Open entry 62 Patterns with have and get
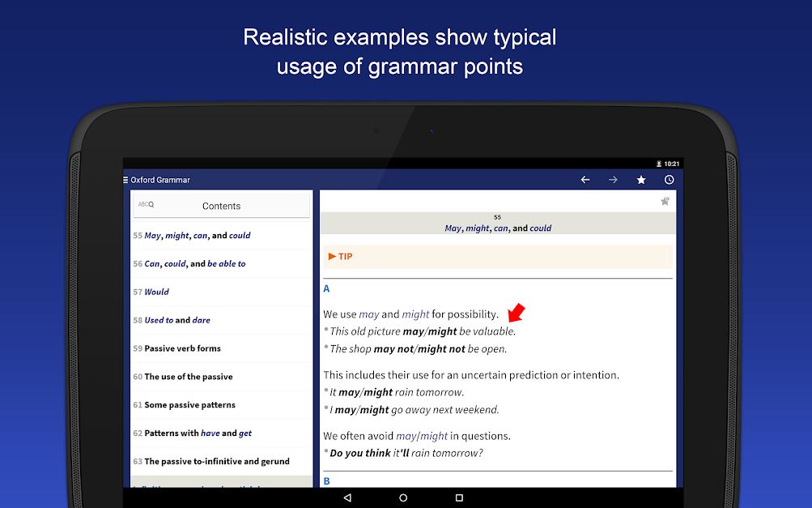812x508 pixels. (221, 433)
